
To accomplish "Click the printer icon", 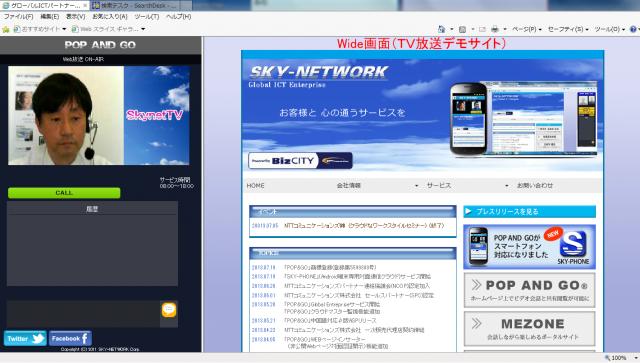I will point(495,29).
